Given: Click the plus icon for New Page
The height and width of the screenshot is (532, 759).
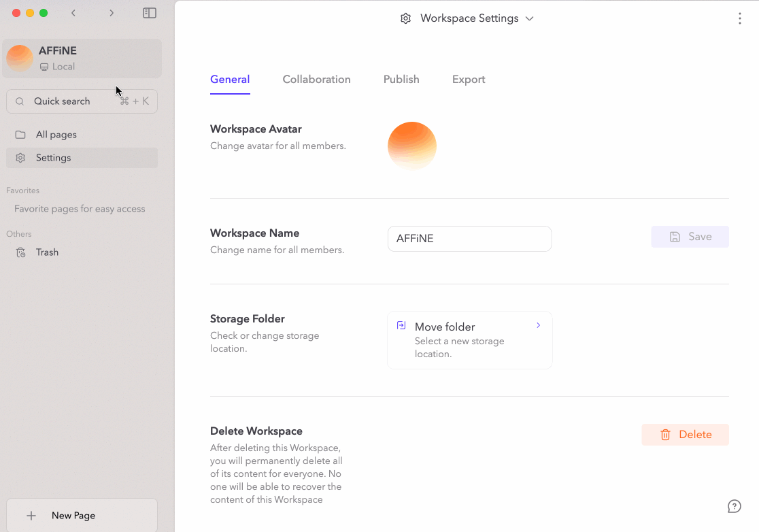Looking at the screenshot, I should [x=31, y=516].
